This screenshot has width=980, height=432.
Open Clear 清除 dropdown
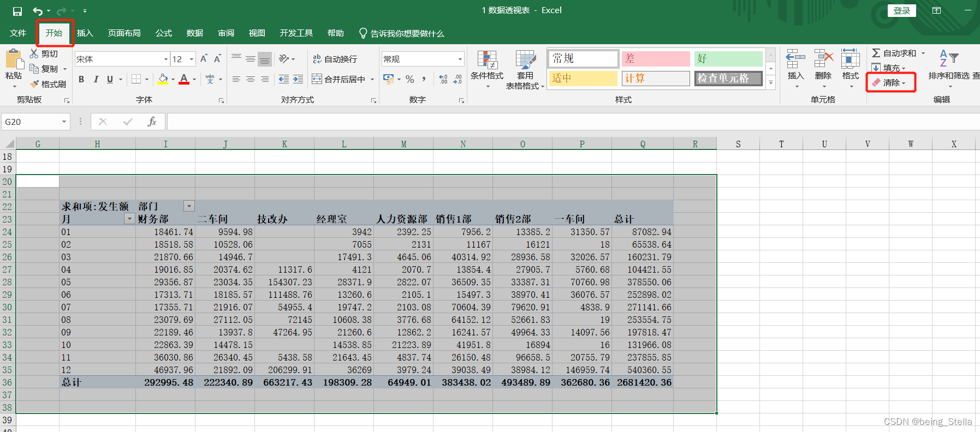tap(890, 82)
